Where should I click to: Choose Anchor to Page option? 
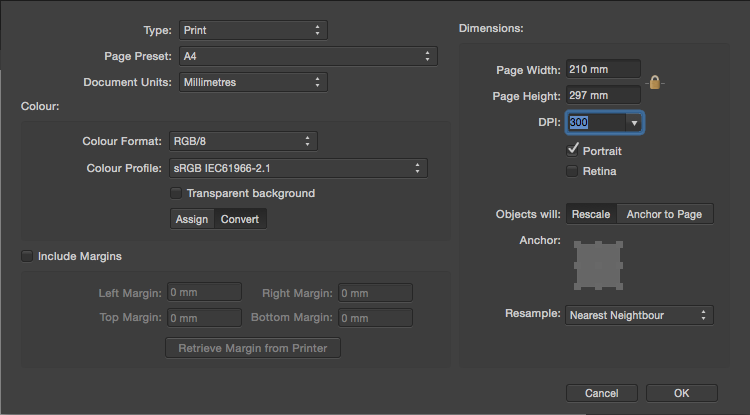coord(664,214)
